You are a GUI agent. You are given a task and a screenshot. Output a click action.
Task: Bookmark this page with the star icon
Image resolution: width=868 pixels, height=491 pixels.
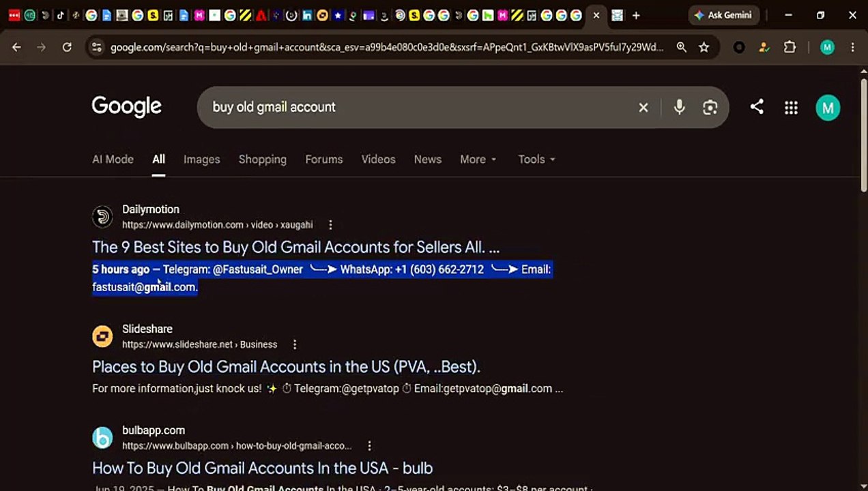pyautogui.click(x=704, y=47)
